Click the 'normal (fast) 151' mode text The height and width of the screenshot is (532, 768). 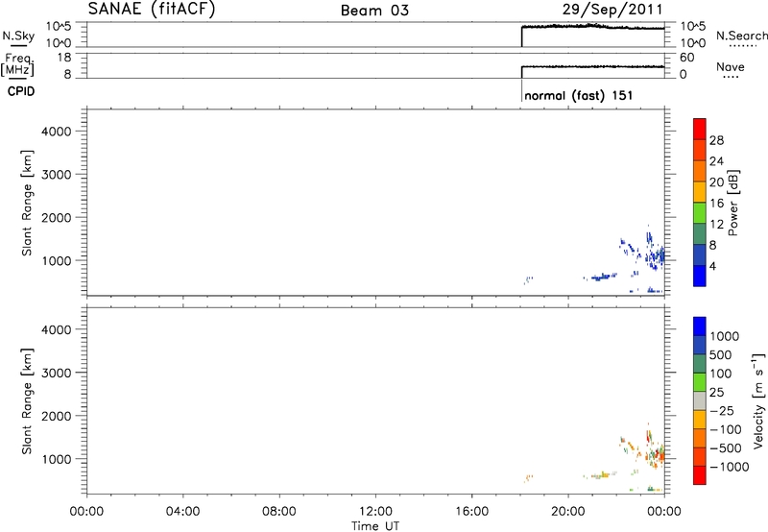(x=579, y=95)
